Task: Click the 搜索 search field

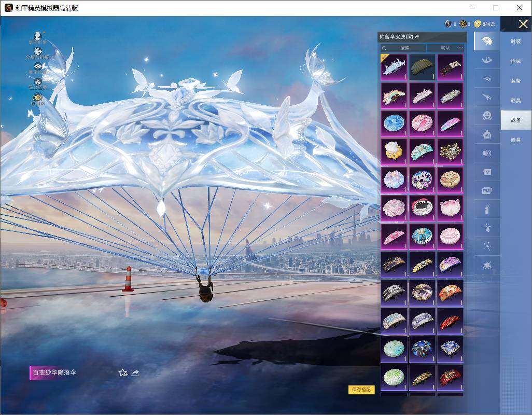Action: click(403, 48)
